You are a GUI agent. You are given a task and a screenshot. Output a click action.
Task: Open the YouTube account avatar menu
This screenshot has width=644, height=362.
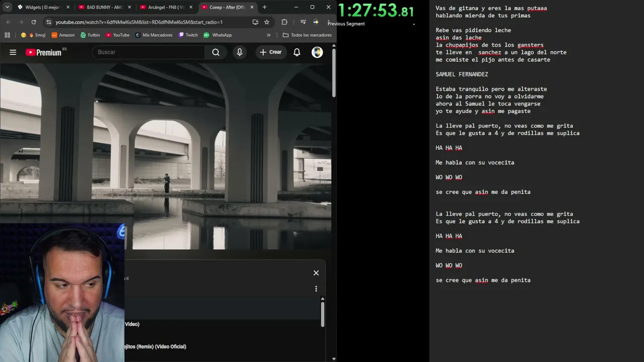click(x=317, y=52)
